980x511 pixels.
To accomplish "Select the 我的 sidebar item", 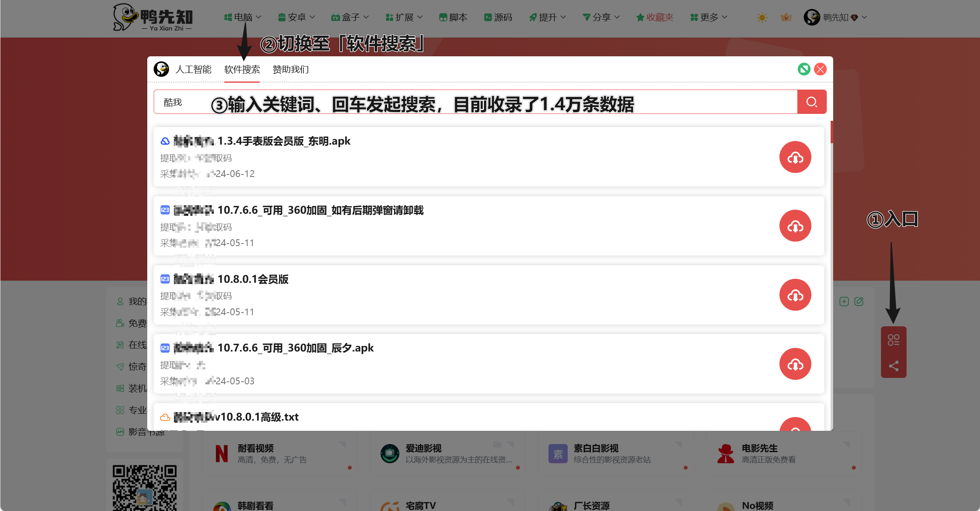I will [131, 302].
